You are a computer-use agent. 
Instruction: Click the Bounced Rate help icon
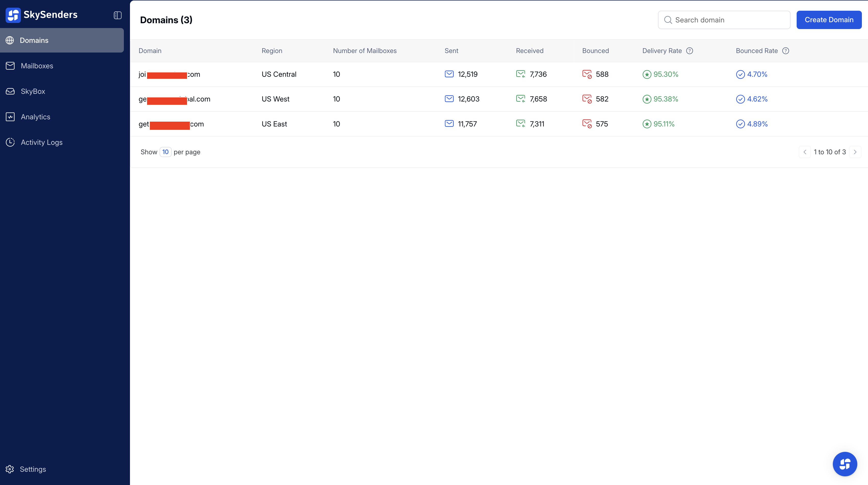click(785, 51)
